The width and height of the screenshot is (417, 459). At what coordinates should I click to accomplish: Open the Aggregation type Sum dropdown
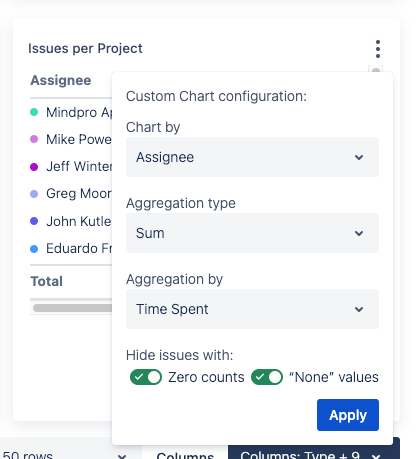(252, 233)
